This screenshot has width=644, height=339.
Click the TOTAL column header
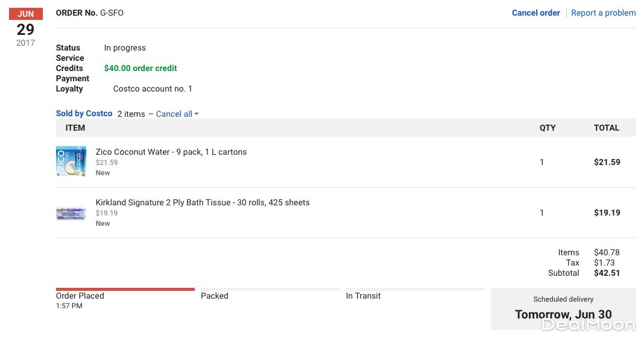606,128
